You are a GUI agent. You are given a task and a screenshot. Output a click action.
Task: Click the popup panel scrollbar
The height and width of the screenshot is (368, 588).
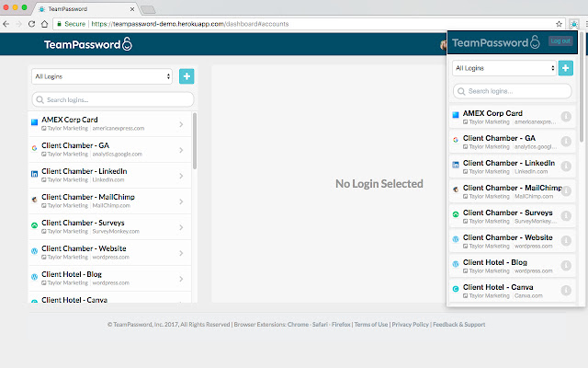pyautogui.click(x=582, y=87)
